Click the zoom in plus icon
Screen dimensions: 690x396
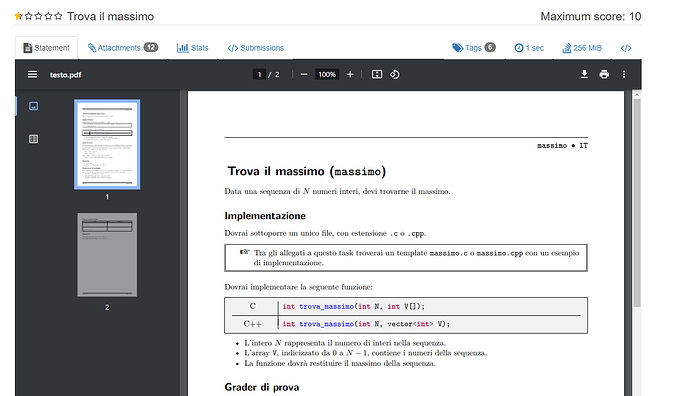coord(350,74)
